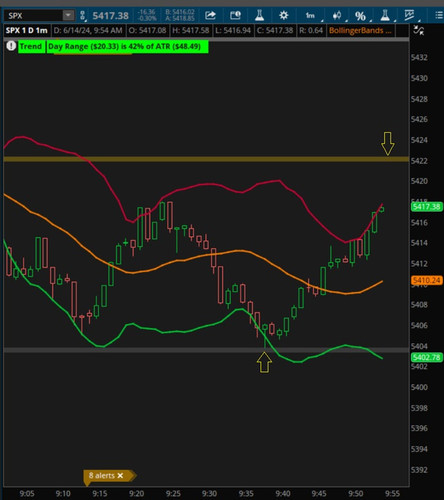Click the date 6/14/24 9:54 AM readout
444x500 pixels.
(88, 31)
